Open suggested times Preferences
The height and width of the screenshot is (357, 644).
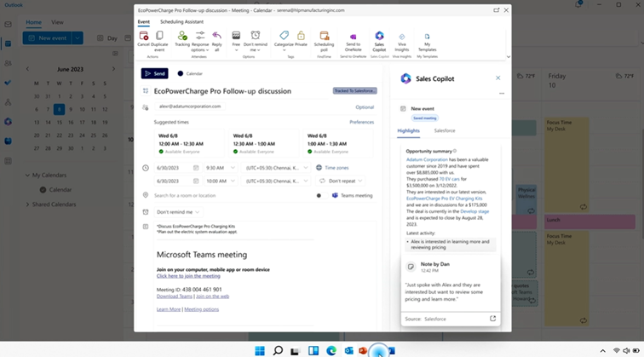[361, 122]
